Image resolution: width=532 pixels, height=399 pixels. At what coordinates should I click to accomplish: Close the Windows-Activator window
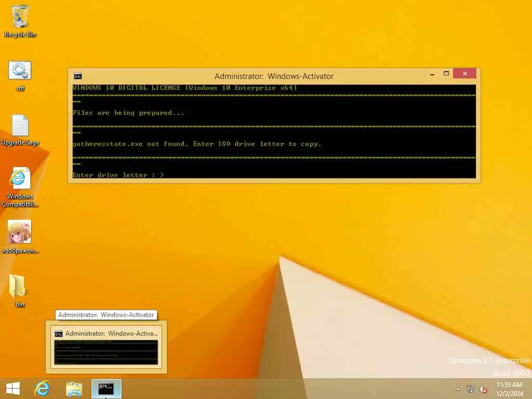click(464, 73)
